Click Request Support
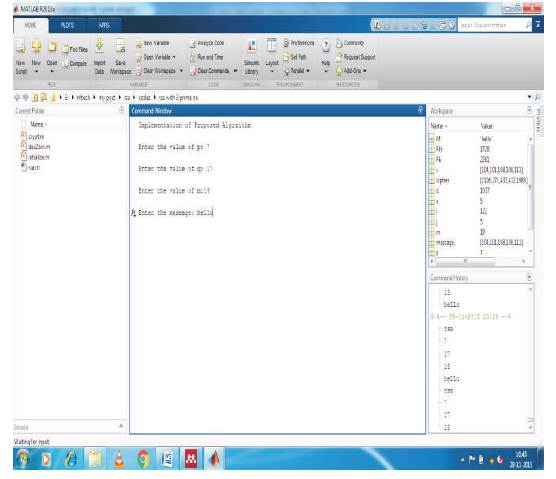This screenshot has width=556, height=479. 356,57
